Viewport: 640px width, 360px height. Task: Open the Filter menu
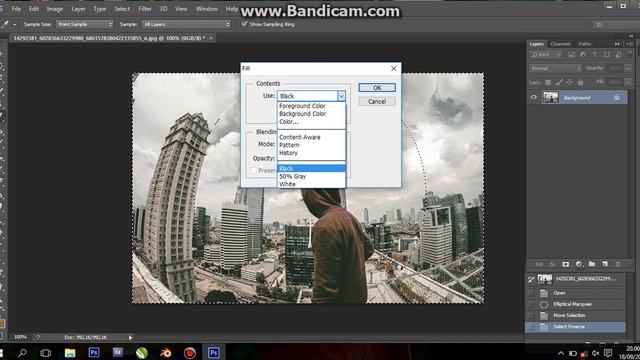pyautogui.click(x=144, y=9)
